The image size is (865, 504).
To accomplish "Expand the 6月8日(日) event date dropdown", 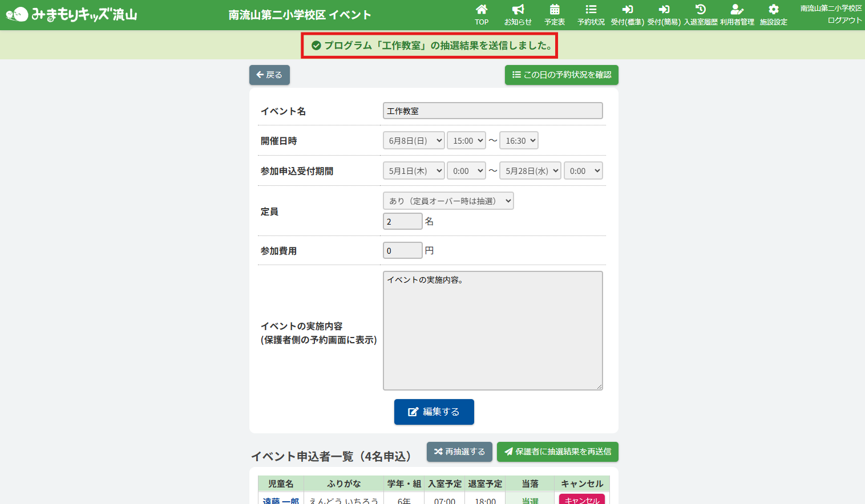I will [x=414, y=141].
